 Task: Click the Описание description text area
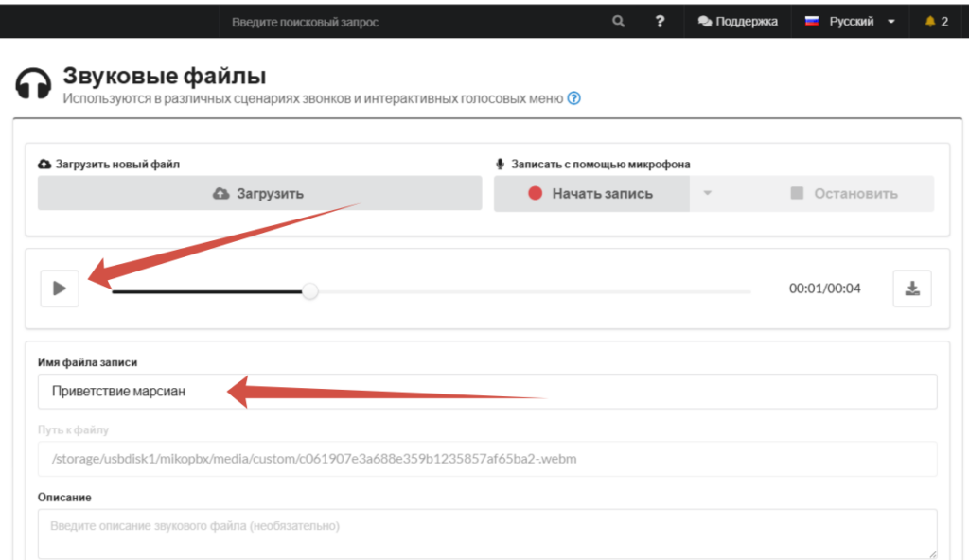[x=487, y=534]
